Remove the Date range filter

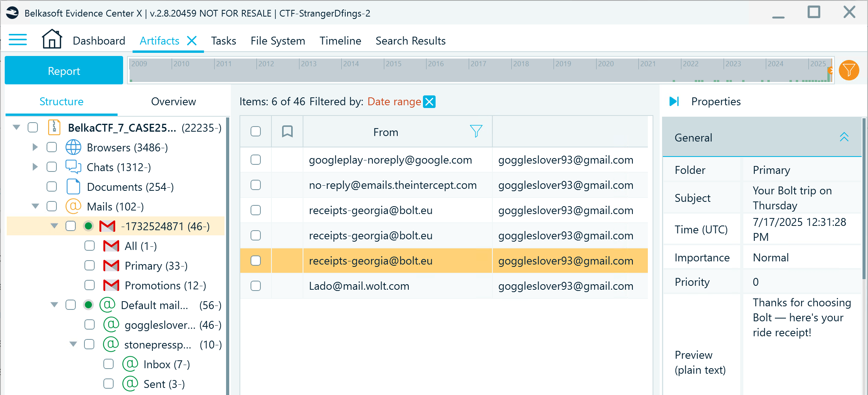429,102
